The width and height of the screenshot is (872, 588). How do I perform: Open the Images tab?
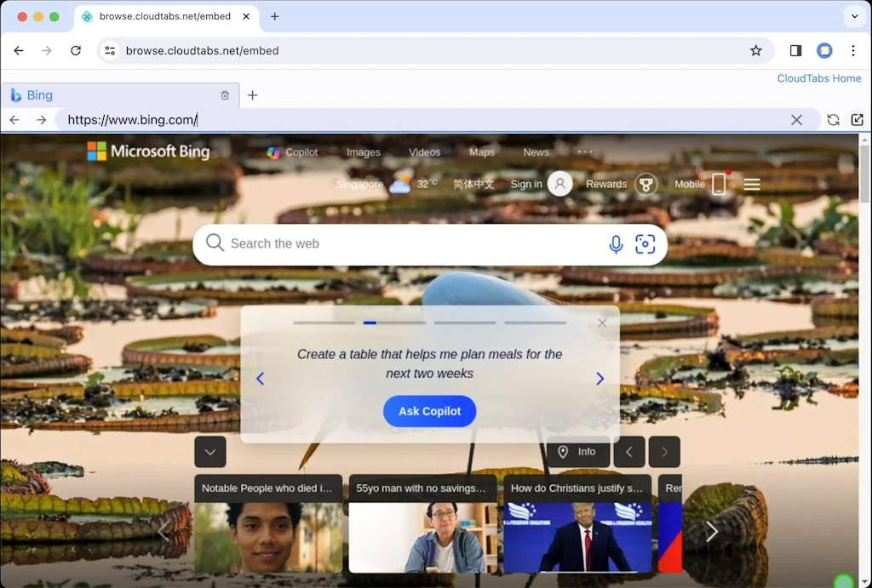[x=363, y=152]
